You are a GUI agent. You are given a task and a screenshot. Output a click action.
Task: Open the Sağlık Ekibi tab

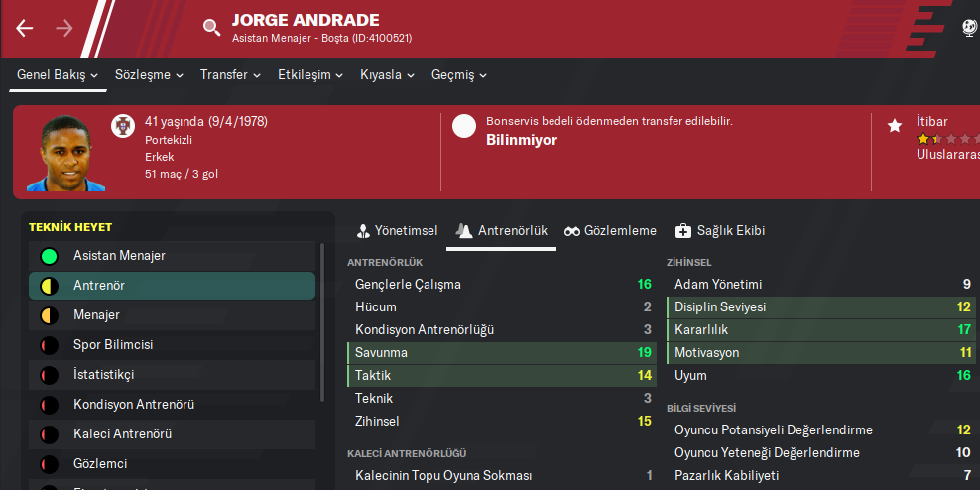720,231
